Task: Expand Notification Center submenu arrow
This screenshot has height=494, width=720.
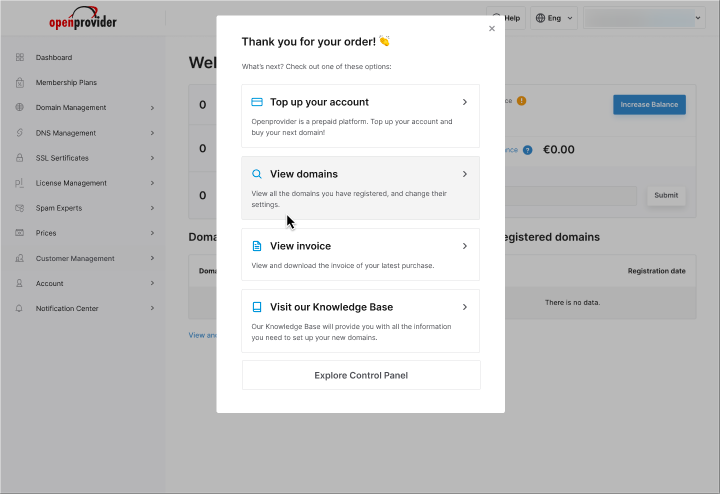Action: pos(152,308)
